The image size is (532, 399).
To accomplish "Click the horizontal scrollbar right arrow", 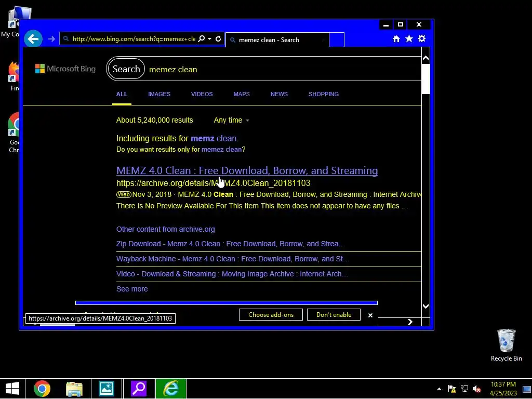I will tap(410, 322).
